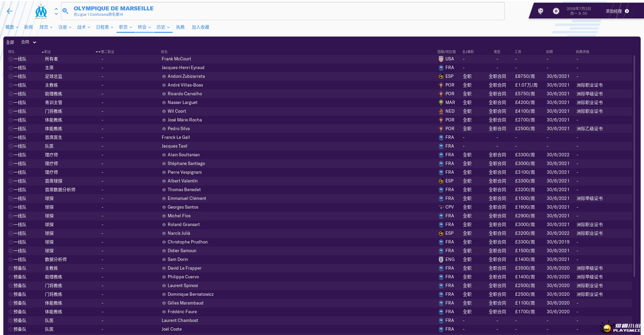
Task: Click the USA flag badge for Frank McCourt
Action: coord(441,59)
